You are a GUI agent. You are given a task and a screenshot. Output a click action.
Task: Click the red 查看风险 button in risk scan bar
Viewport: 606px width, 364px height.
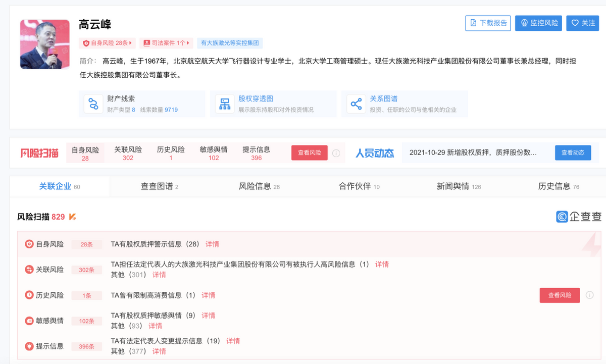[x=310, y=153]
